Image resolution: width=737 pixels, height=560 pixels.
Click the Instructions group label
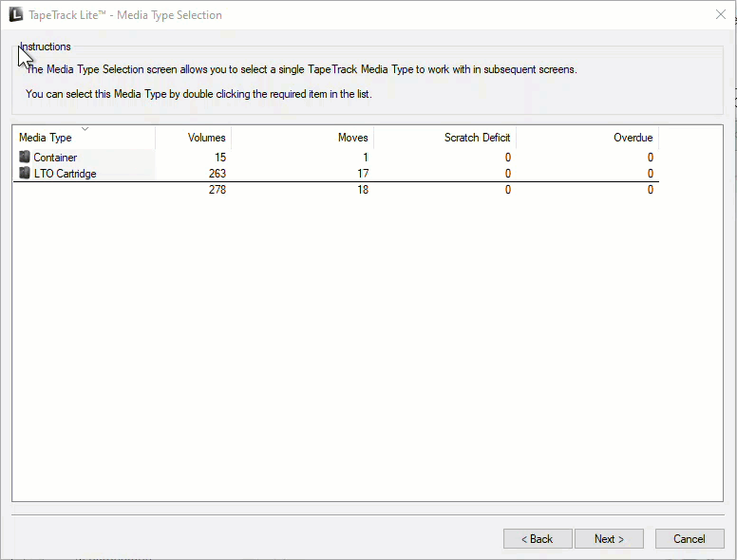tap(46, 47)
